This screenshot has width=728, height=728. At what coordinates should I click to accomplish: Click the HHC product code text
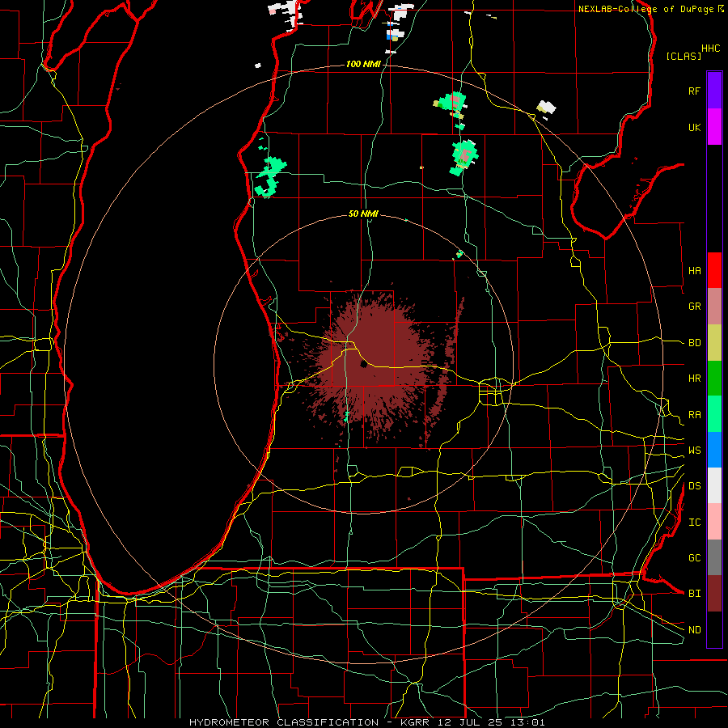[x=710, y=49]
